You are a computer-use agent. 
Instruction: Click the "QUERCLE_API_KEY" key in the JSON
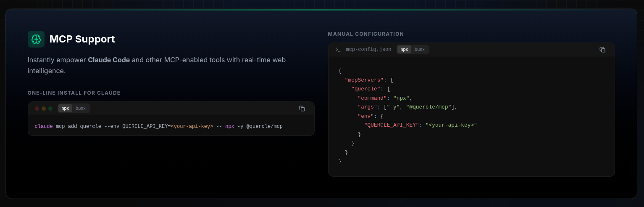tap(392, 125)
